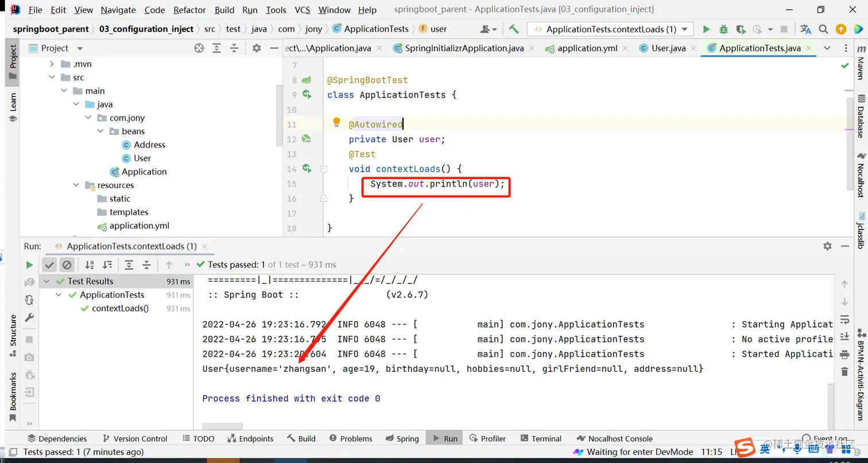Image resolution: width=868 pixels, height=463 pixels.
Task: Open the editor inspections checkmark widget
Action: pos(845,66)
